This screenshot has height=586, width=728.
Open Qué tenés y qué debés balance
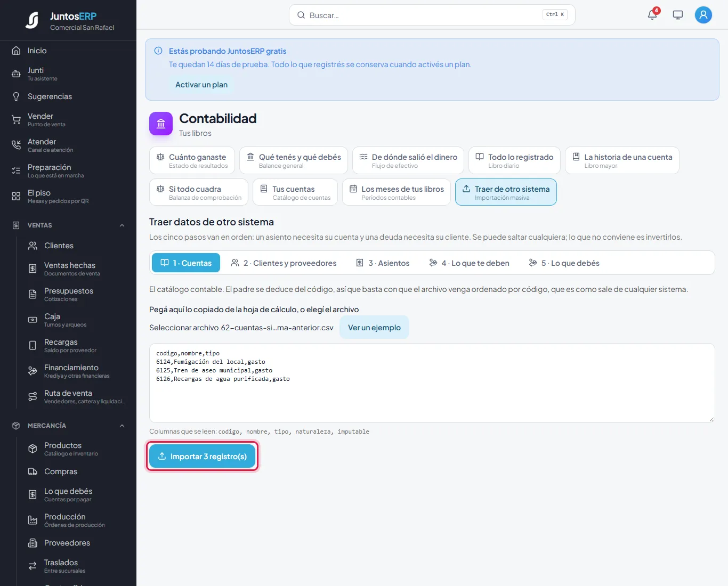point(294,160)
